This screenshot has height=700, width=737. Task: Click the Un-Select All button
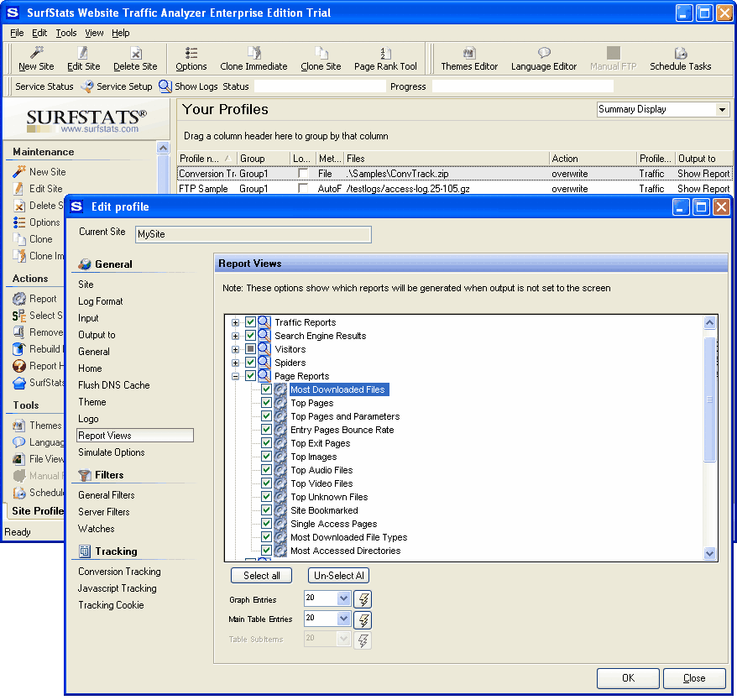pos(338,576)
